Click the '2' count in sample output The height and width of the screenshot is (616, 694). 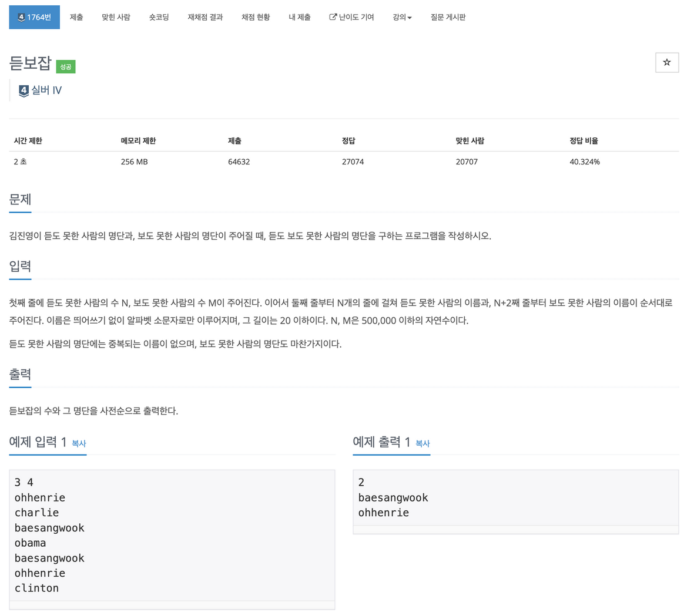pos(361,483)
